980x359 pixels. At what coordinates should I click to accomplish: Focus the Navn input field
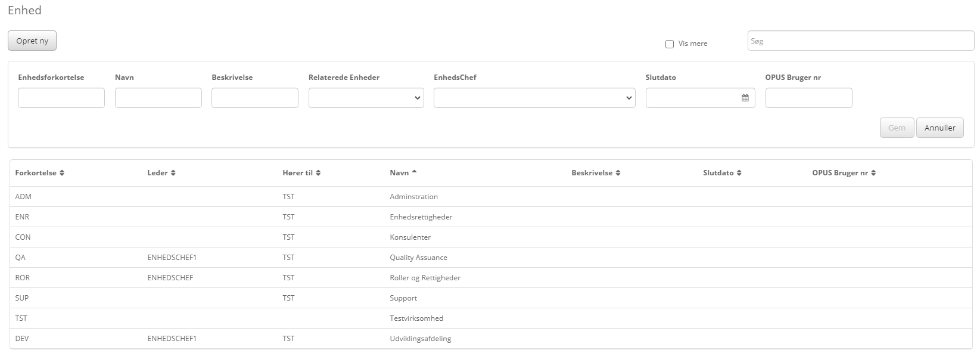click(158, 98)
